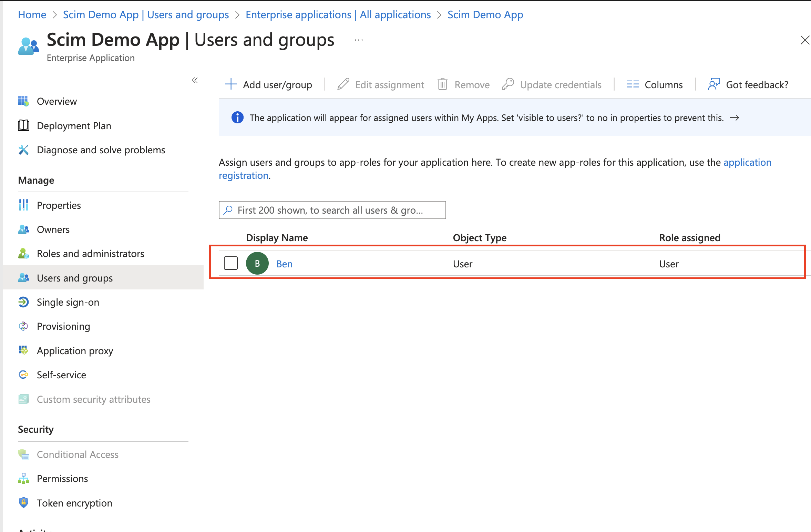Click the Token encryption shield icon
Image resolution: width=811 pixels, height=532 pixels.
[x=23, y=502]
